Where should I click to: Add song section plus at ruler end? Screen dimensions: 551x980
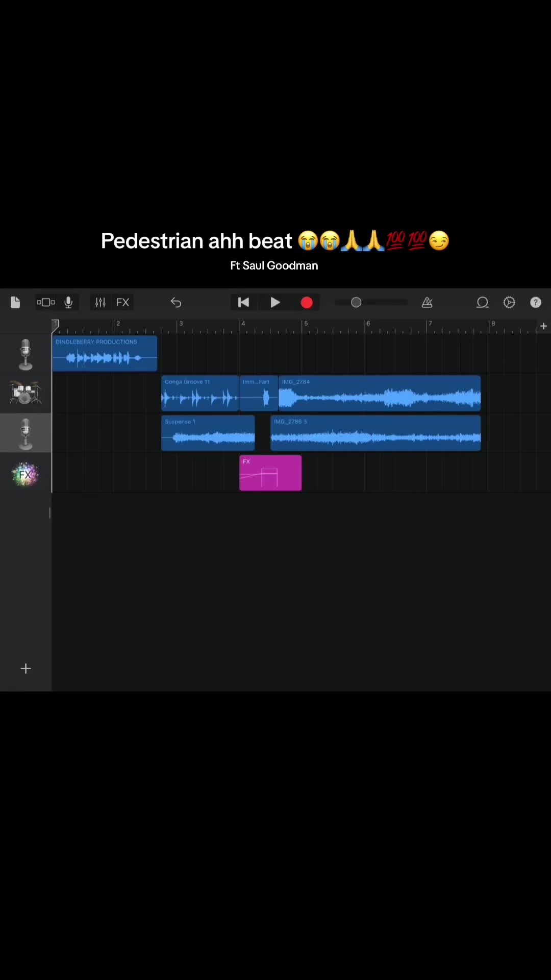tap(543, 326)
